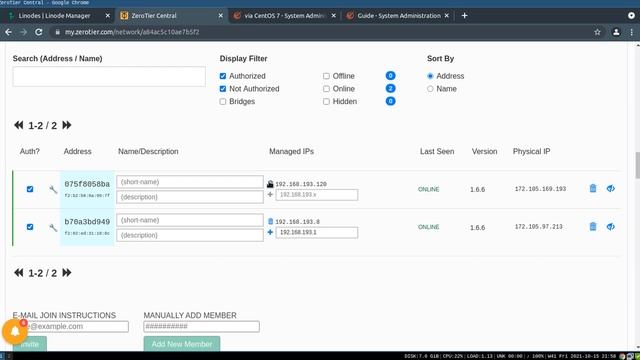Click member address 075f8058ba
Screen dimensions: 640x360
point(87,184)
